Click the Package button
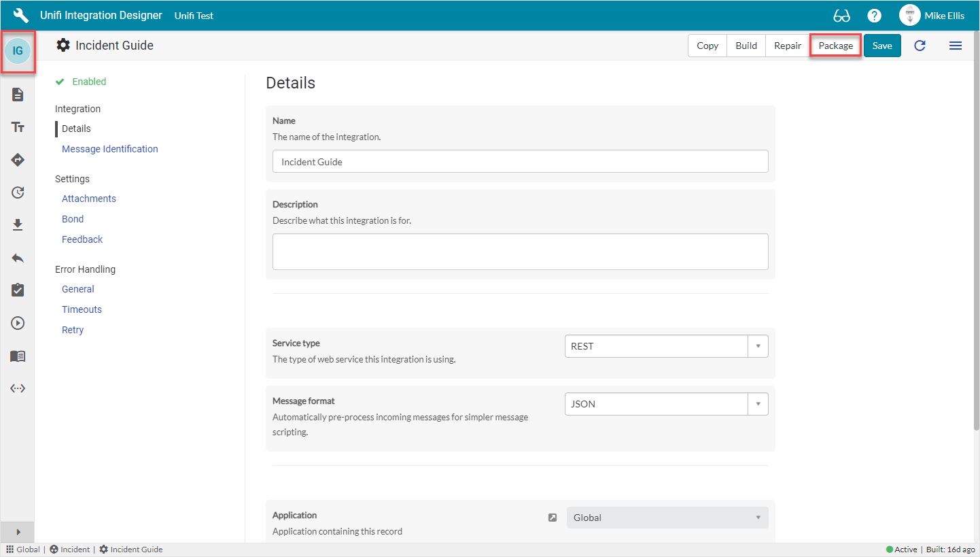 coord(835,46)
